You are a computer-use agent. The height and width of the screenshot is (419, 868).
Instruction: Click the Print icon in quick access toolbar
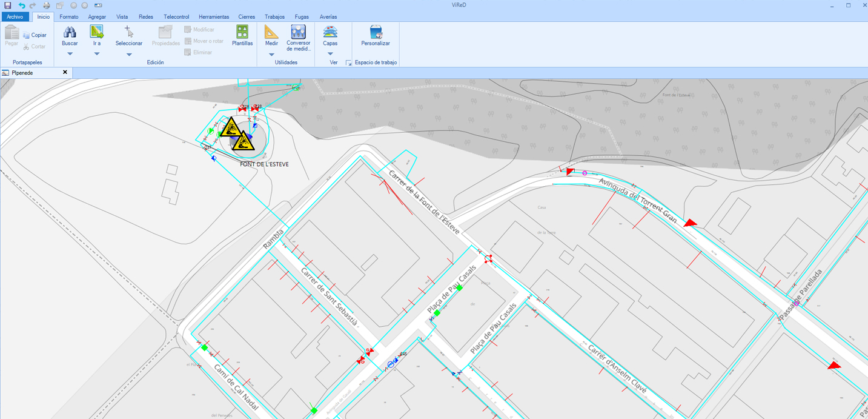[x=47, y=5]
